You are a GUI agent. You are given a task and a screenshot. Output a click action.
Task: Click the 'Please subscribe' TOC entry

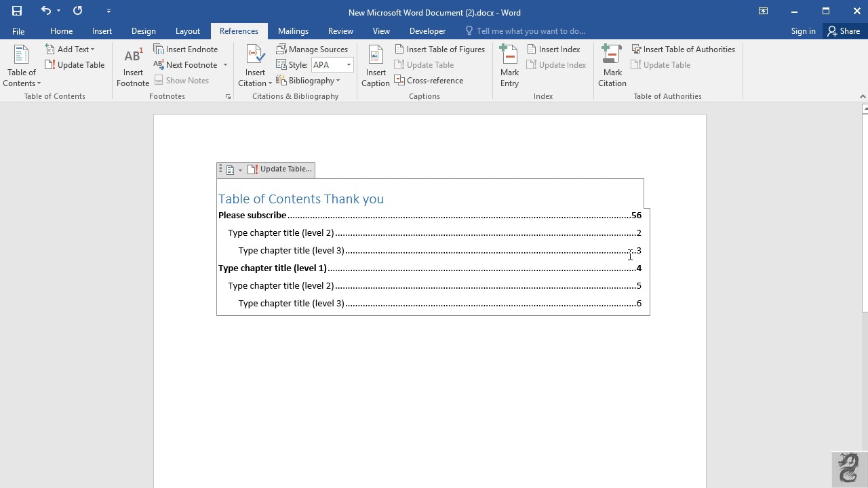click(x=252, y=215)
